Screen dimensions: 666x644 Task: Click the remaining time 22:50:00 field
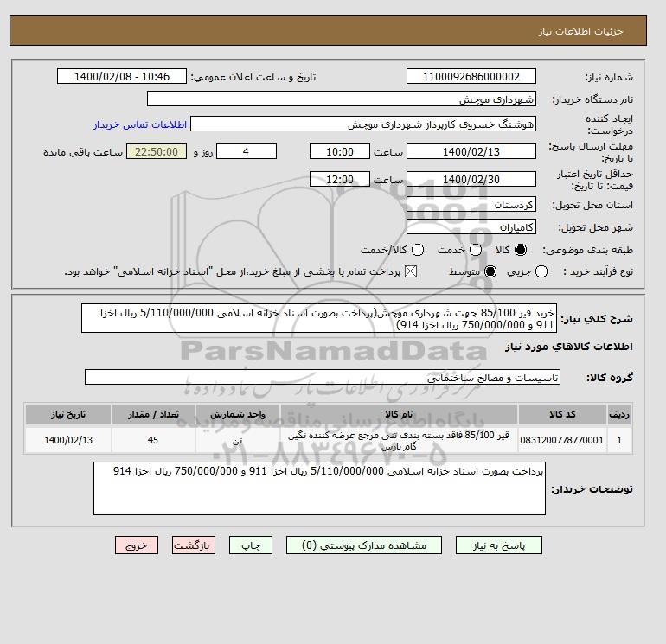tap(157, 151)
